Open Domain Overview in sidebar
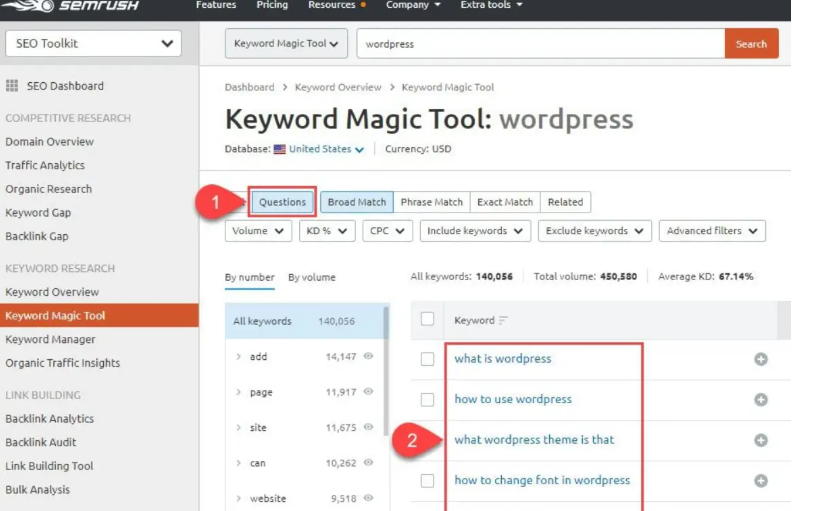Image resolution: width=820 pixels, height=511 pixels. tap(50, 142)
